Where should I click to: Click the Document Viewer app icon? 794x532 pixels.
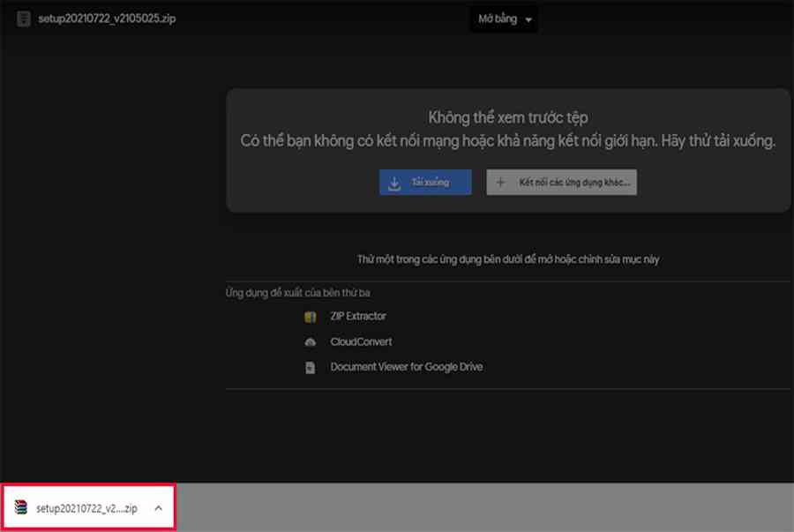[x=310, y=368]
